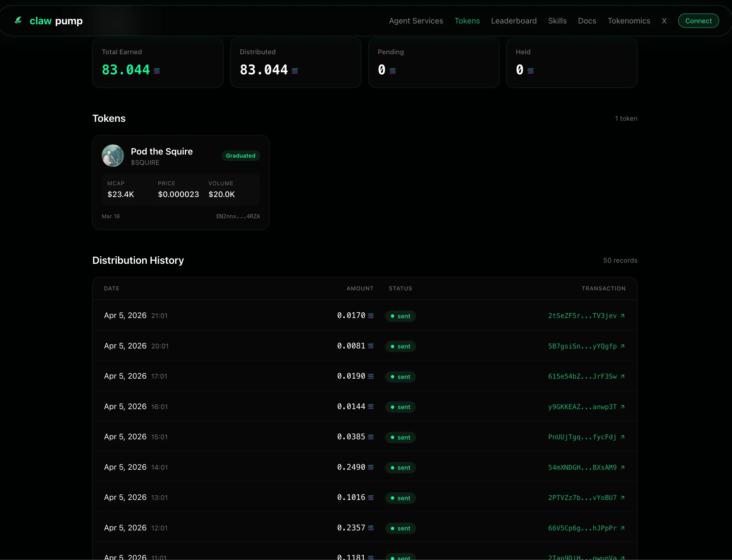This screenshot has width=732, height=560.
Task: Click the 50 records count
Action: coord(620,260)
